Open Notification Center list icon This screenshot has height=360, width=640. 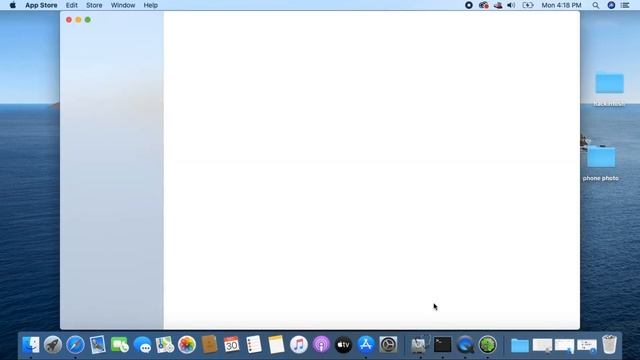(625, 5)
